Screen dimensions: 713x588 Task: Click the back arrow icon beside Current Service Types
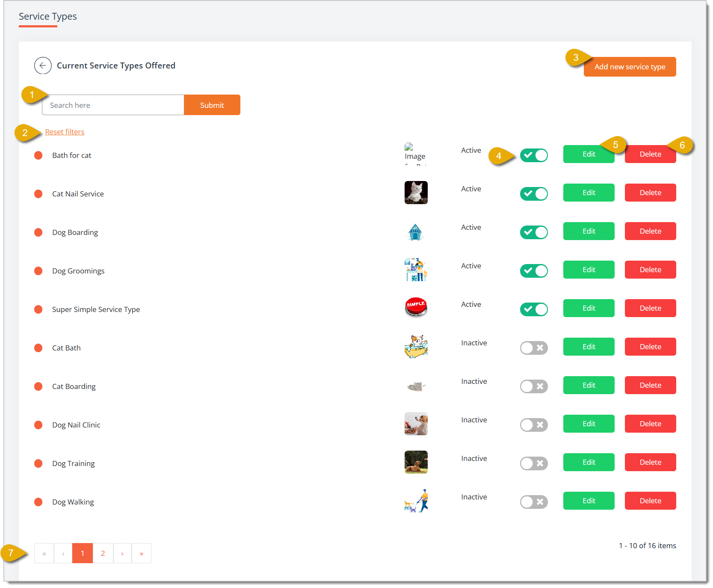[x=43, y=65]
